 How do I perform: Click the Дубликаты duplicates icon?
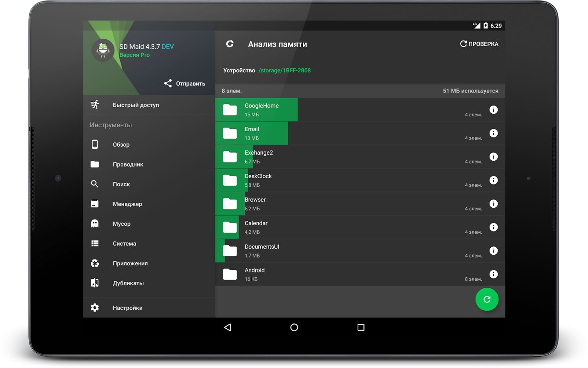pyautogui.click(x=95, y=283)
